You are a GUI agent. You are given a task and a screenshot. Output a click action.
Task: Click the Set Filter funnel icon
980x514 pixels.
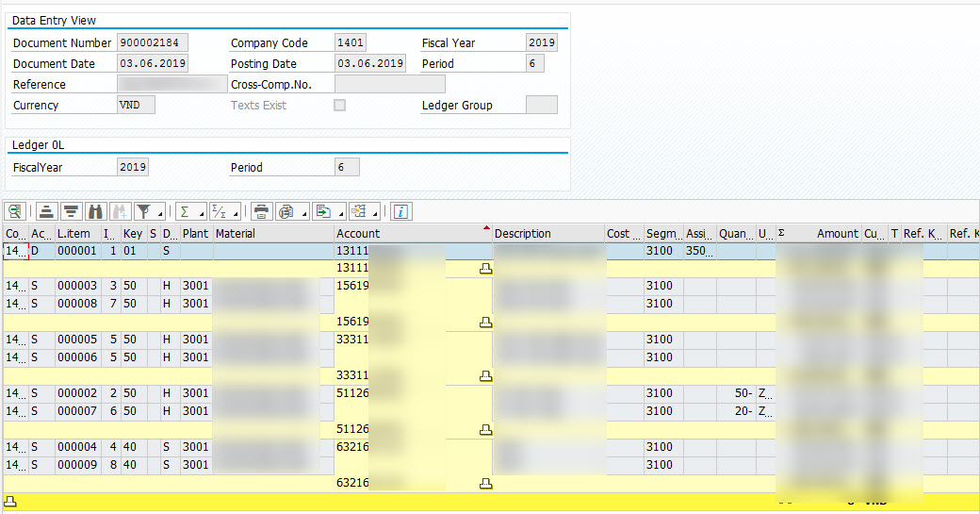coord(144,211)
